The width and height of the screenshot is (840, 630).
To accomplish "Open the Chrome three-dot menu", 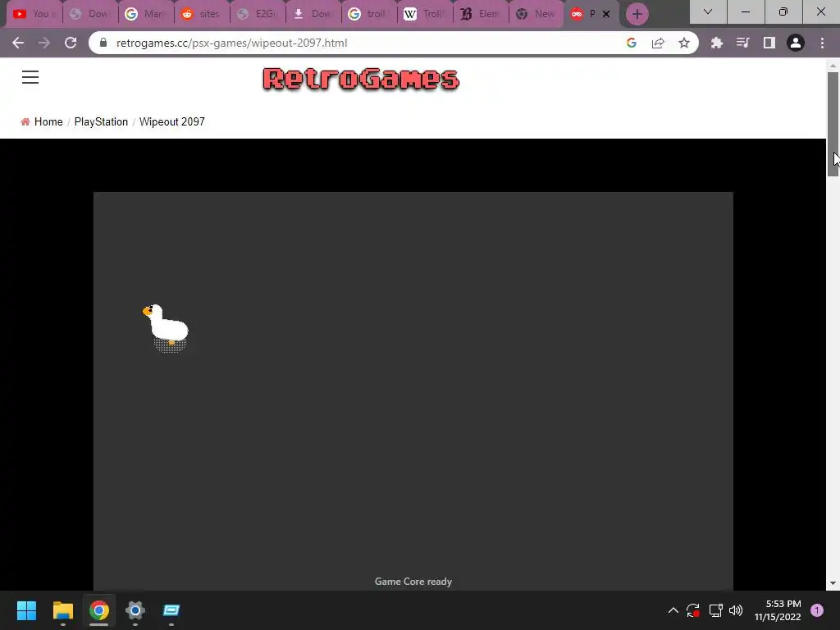I will click(822, 43).
